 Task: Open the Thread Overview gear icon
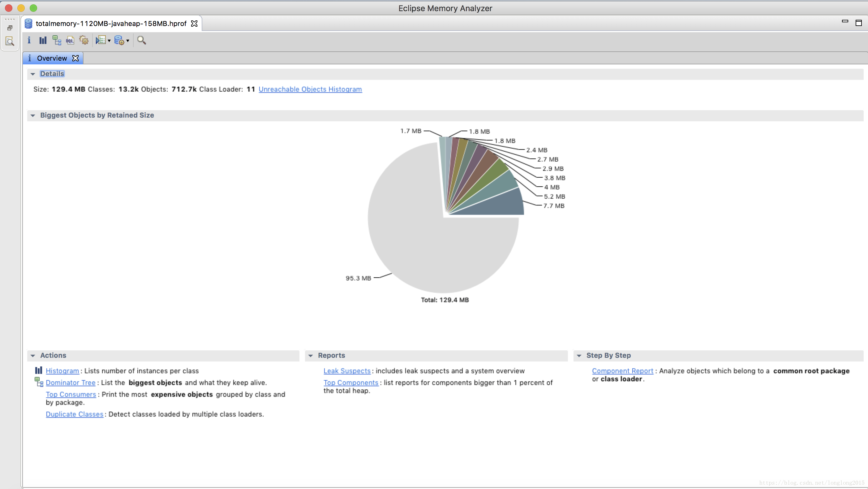click(x=84, y=41)
